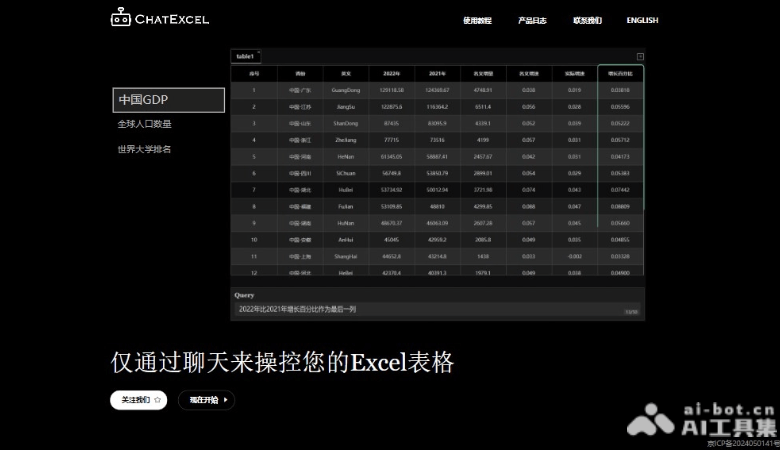Viewport: 780px width, 450px height.
Task: Click the 77715 value cell
Action: pos(391,140)
